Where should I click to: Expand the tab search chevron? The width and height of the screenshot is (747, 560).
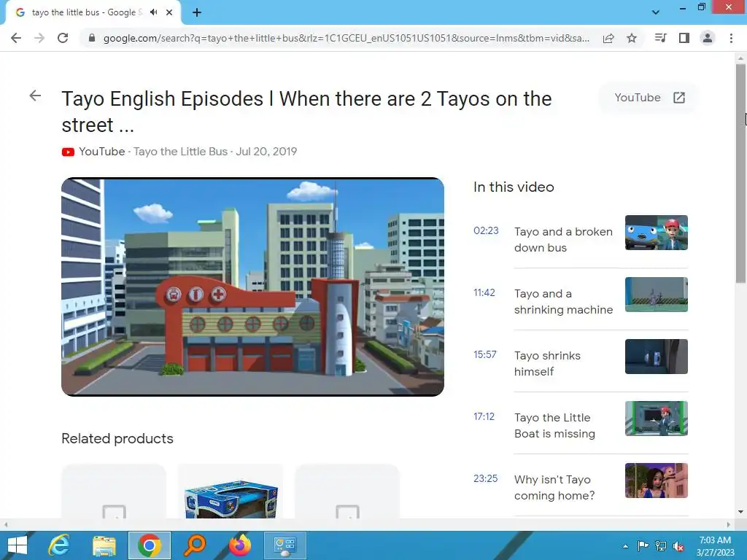pyautogui.click(x=656, y=12)
